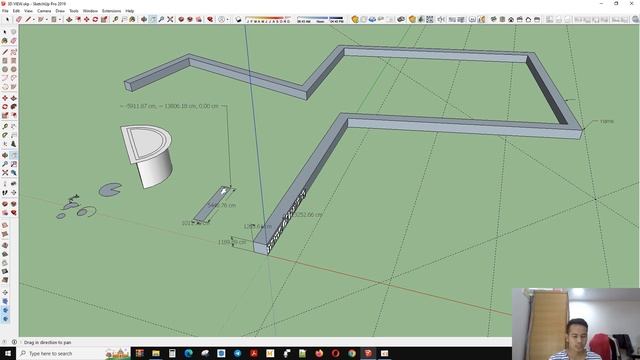Open Microsoft Edge from the taskbar
Viewport: 640px width, 360px height.
pos(189,353)
